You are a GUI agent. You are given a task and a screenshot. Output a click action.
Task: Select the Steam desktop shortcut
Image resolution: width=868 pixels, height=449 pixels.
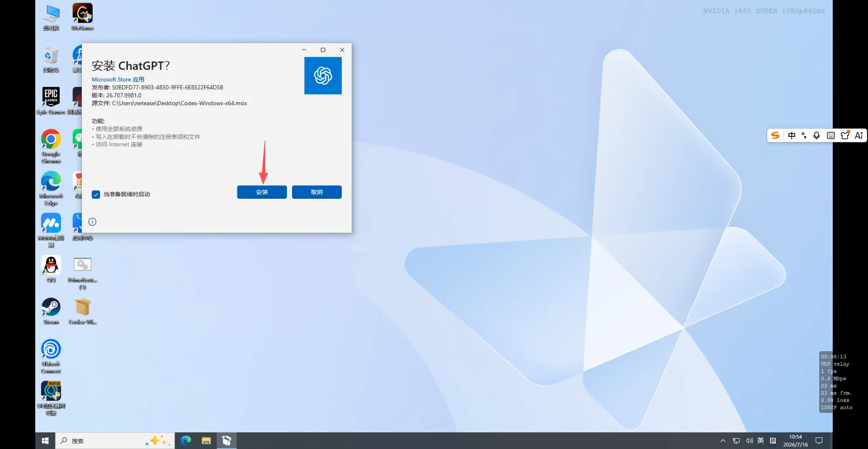(51, 311)
